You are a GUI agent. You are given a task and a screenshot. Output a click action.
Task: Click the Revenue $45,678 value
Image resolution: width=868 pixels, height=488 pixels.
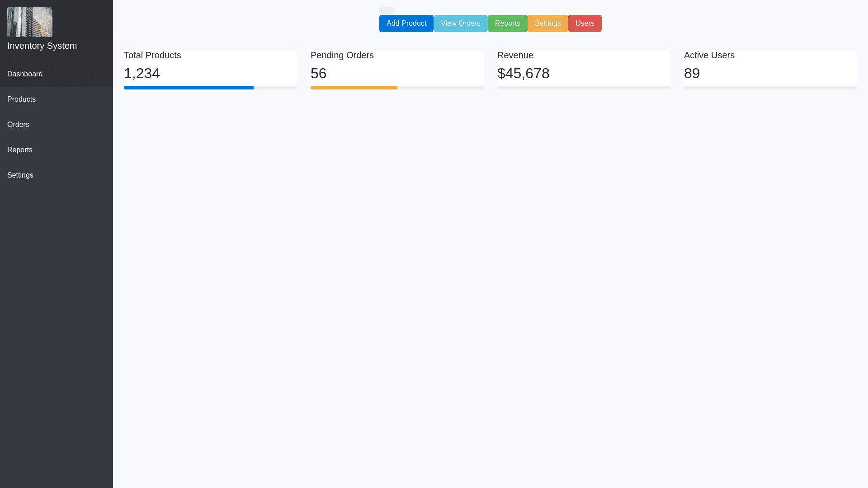click(523, 73)
